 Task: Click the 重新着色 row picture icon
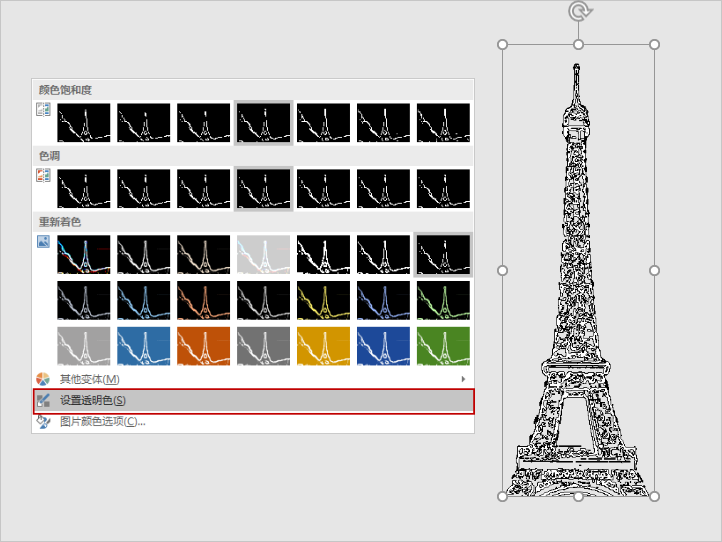43,241
